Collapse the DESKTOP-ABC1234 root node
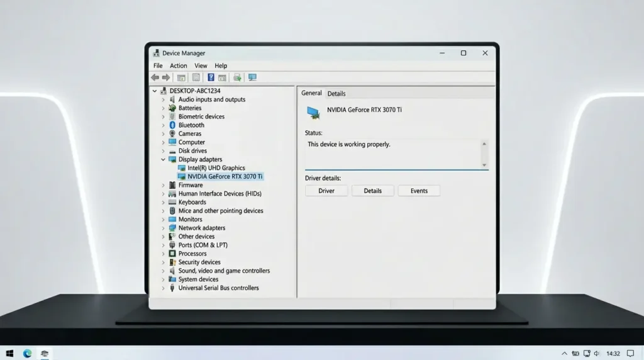The image size is (644, 360). pos(155,91)
